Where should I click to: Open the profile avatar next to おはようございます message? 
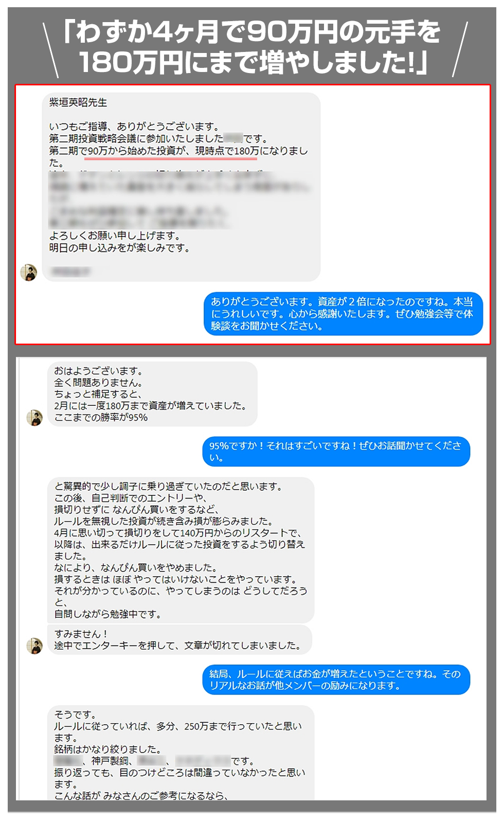34,418
